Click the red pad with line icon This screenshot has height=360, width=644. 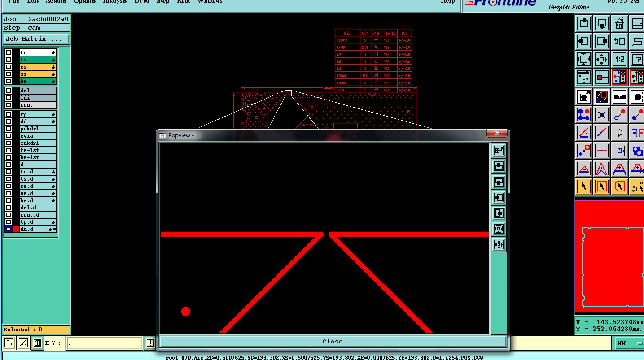601,77
